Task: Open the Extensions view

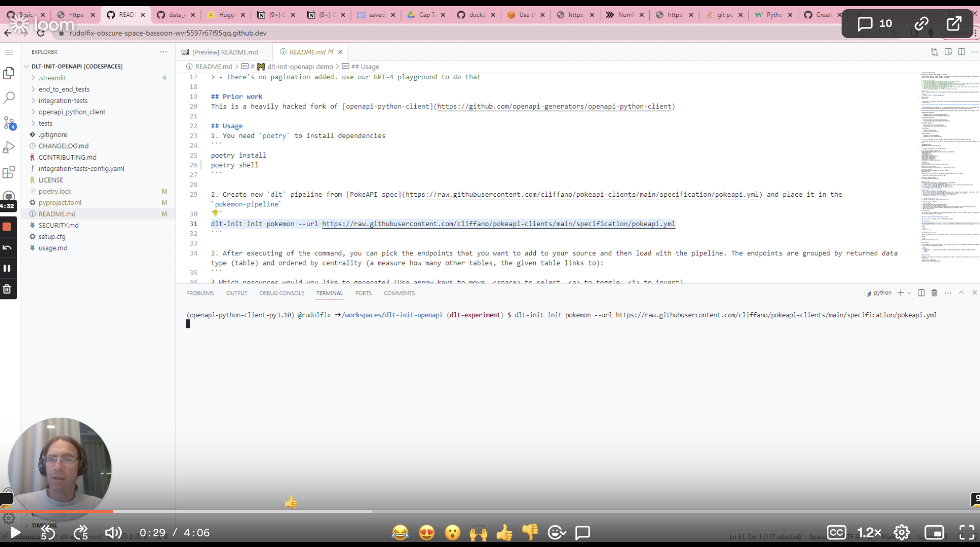Action: click(9, 172)
